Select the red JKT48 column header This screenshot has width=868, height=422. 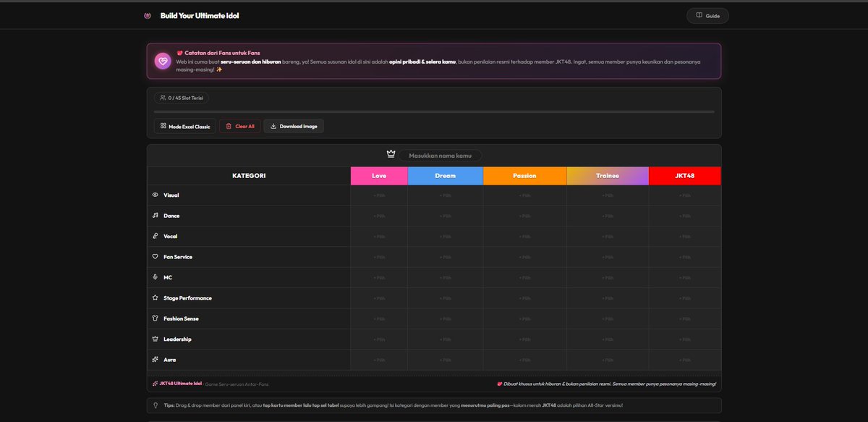pos(685,176)
